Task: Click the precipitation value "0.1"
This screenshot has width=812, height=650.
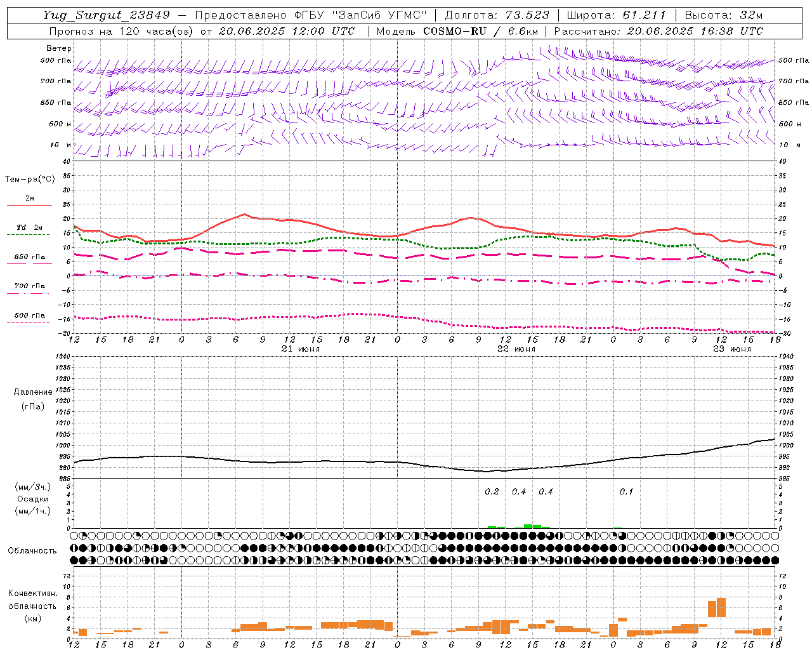Action: [x=626, y=492]
